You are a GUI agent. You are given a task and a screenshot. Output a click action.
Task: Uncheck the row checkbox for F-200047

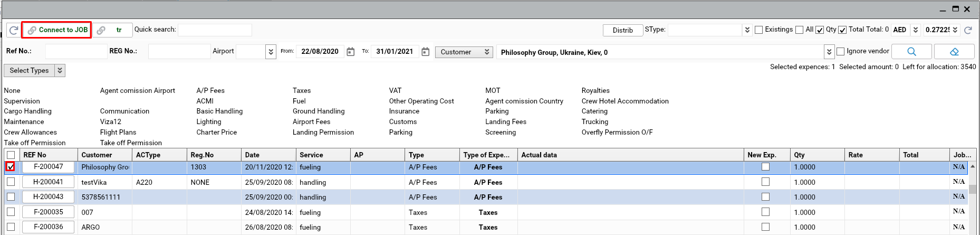(x=11, y=167)
